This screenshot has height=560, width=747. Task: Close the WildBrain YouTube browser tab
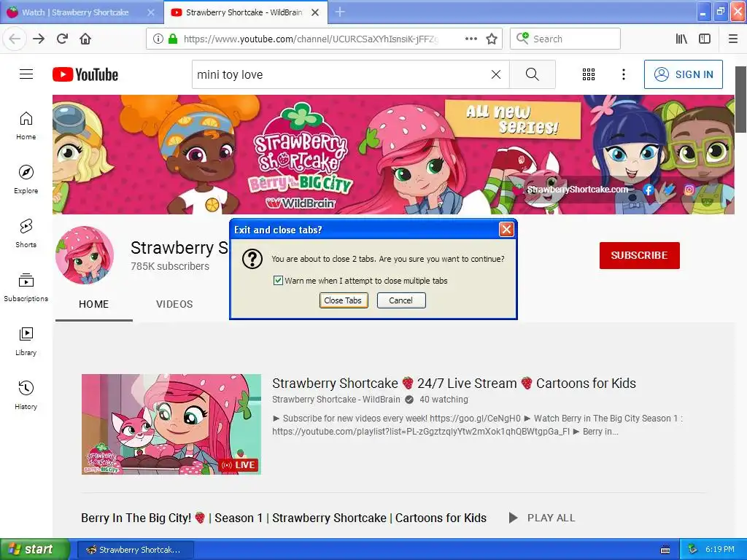[x=315, y=12]
